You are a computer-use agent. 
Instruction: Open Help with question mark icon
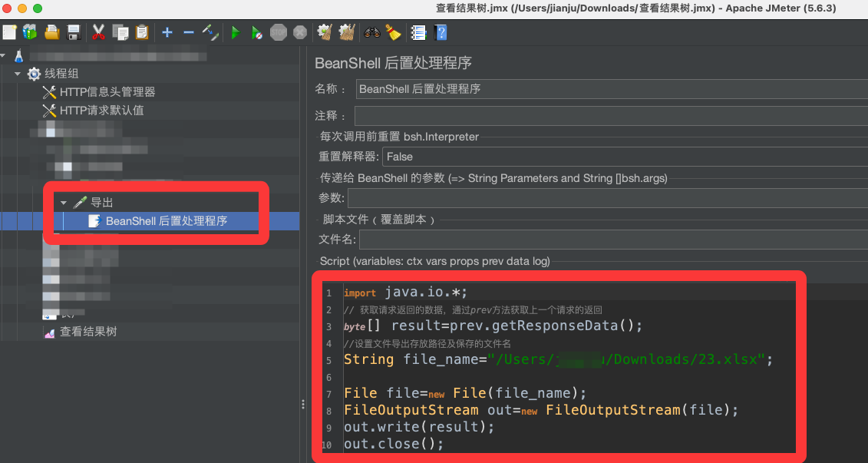[x=441, y=33]
